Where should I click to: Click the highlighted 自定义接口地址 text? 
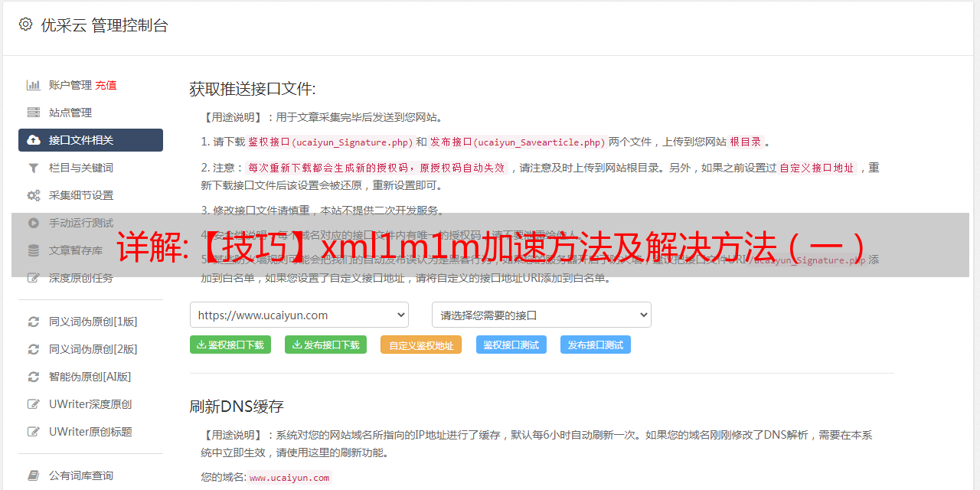(x=817, y=168)
